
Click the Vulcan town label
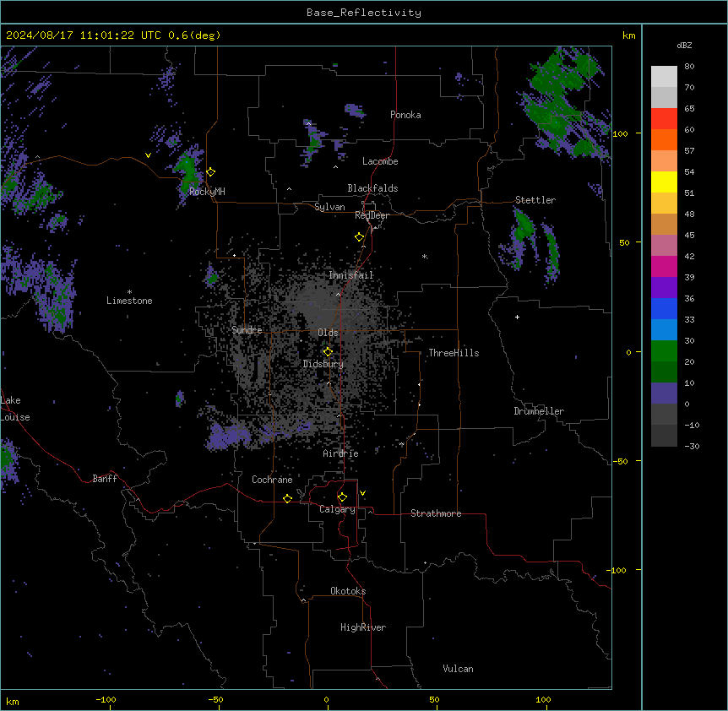click(458, 669)
